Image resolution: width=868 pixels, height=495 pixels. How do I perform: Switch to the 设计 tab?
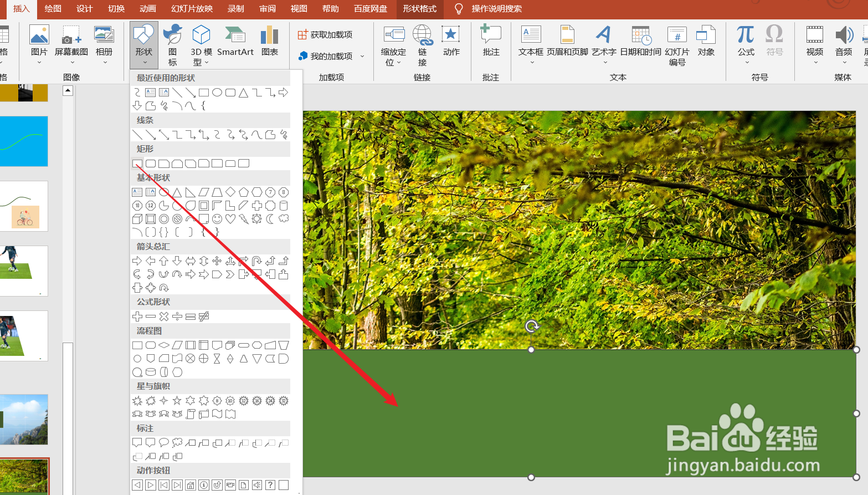coord(84,9)
